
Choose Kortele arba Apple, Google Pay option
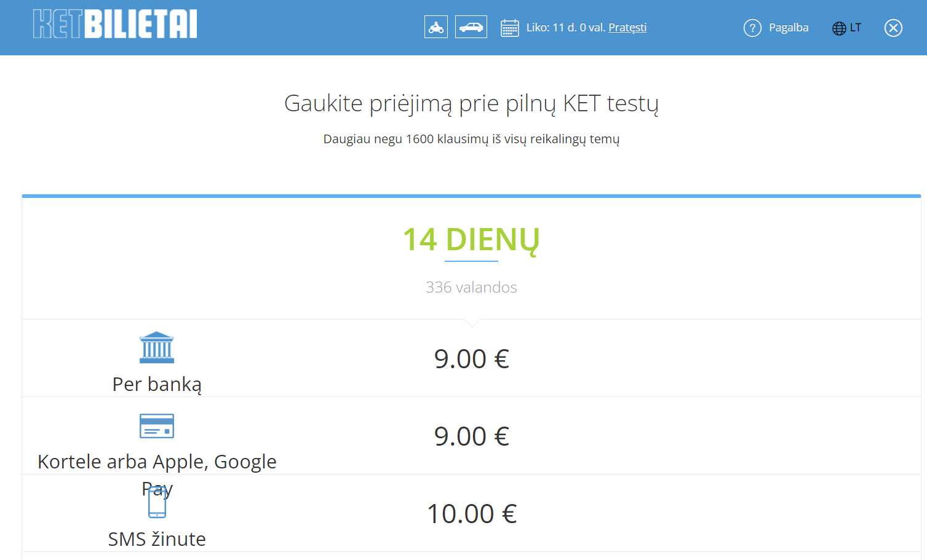point(157,462)
